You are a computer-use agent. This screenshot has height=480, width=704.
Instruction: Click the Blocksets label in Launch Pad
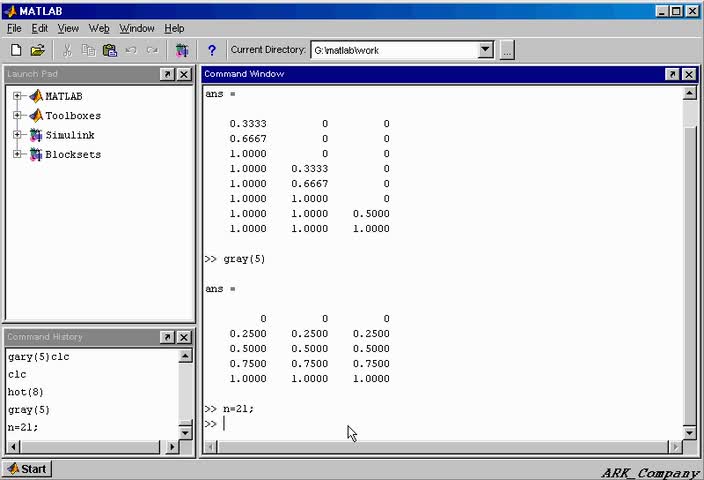pos(73,154)
